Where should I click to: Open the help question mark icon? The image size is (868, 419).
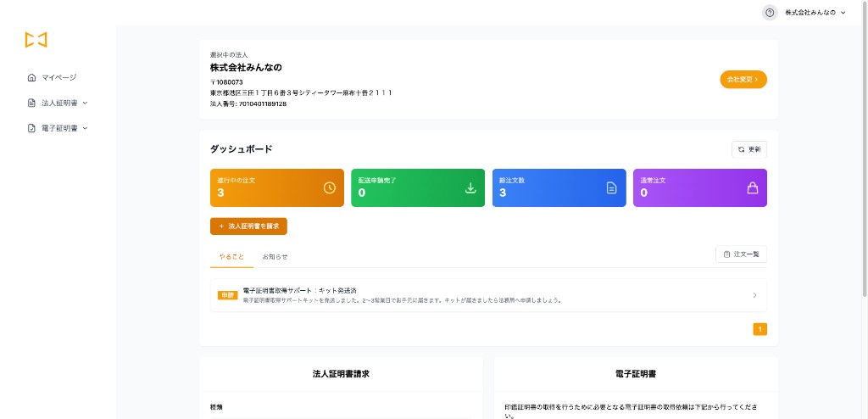coord(770,13)
